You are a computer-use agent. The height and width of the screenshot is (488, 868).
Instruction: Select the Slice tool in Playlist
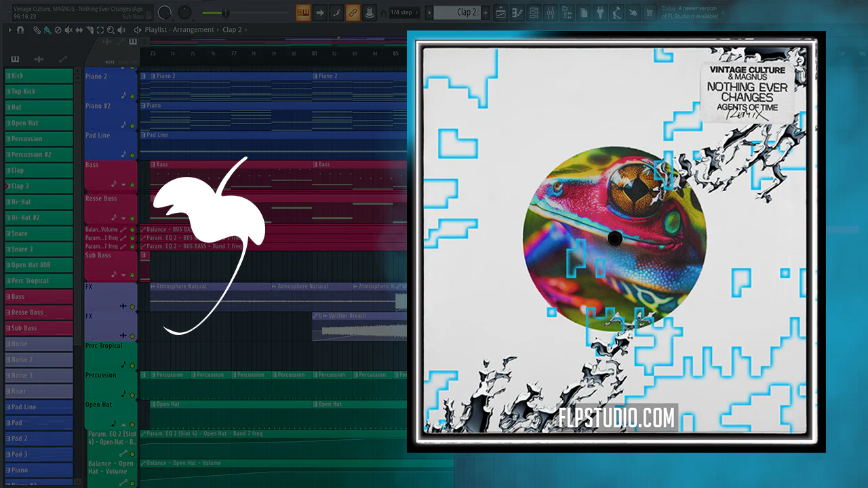coord(90,30)
